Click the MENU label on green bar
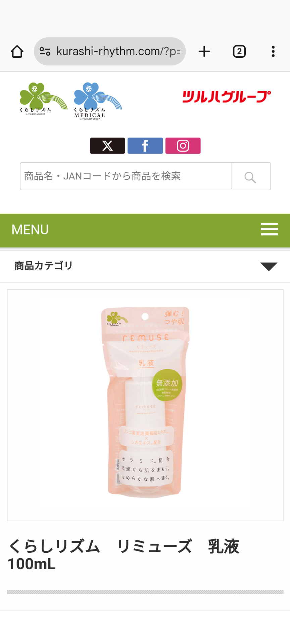Image resolution: width=290 pixels, height=644 pixels. (30, 230)
